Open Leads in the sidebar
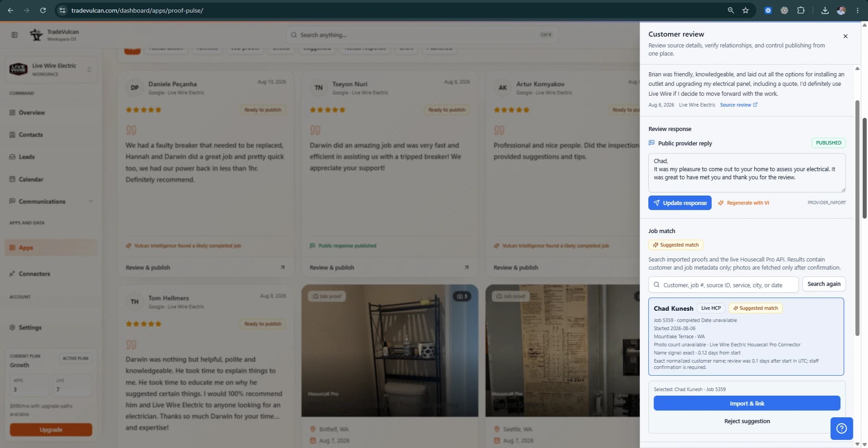This screenshot has width=868, height=448. pos(51,157)
